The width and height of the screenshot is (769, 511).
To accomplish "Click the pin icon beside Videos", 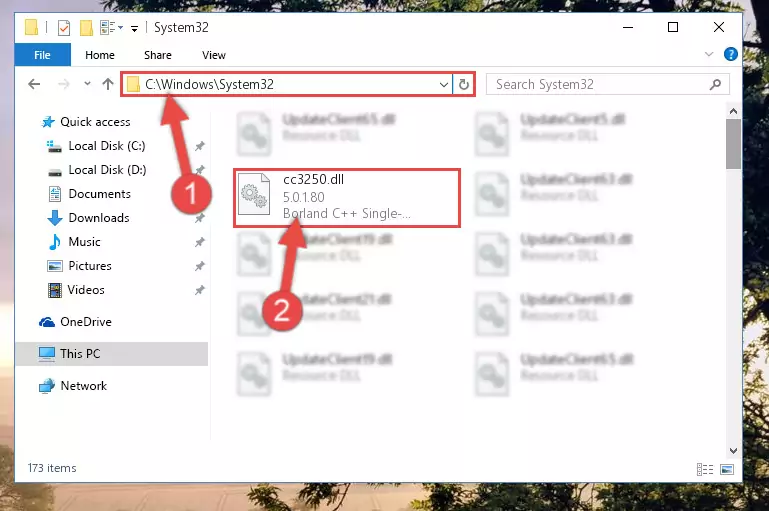I will (200, 290).
